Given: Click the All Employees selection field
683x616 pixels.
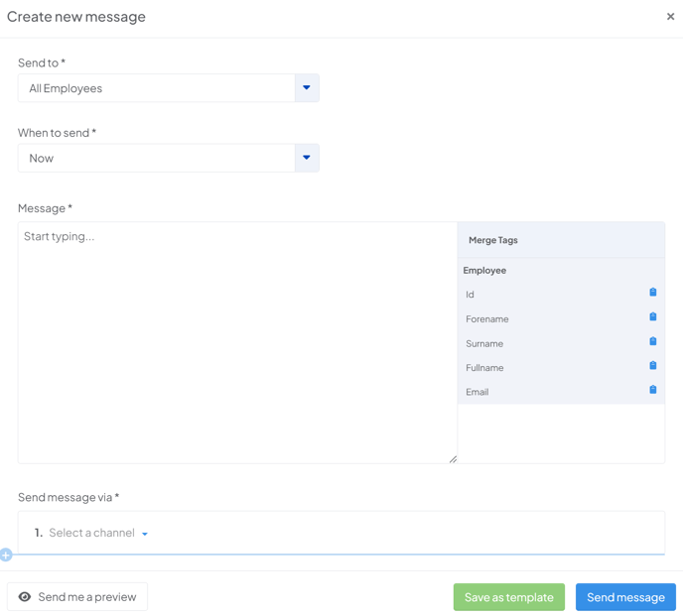Looking at the screenshot, I should click(x=157, y=88).
